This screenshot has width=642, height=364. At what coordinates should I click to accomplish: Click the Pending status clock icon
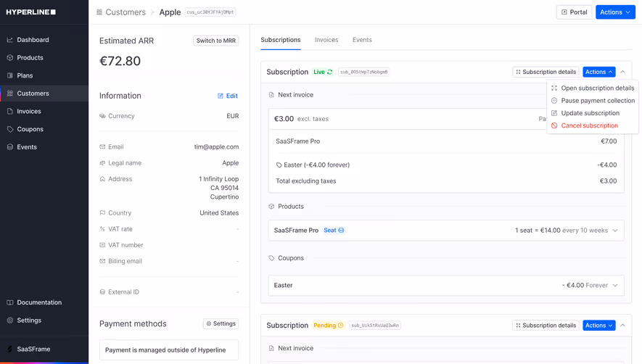pos(341,326)
